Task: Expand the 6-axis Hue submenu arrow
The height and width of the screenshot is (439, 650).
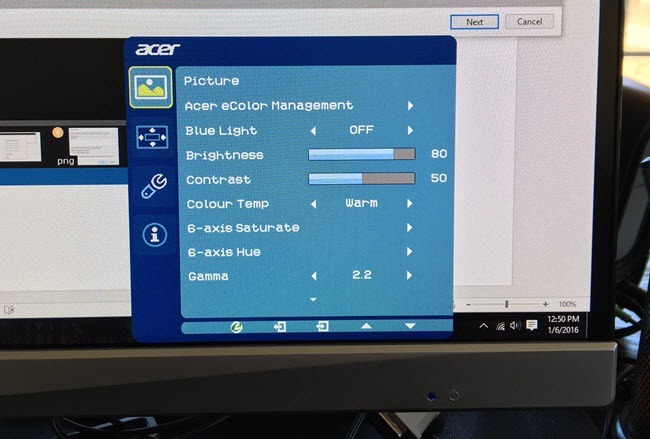Action: [x=410, y=252]
